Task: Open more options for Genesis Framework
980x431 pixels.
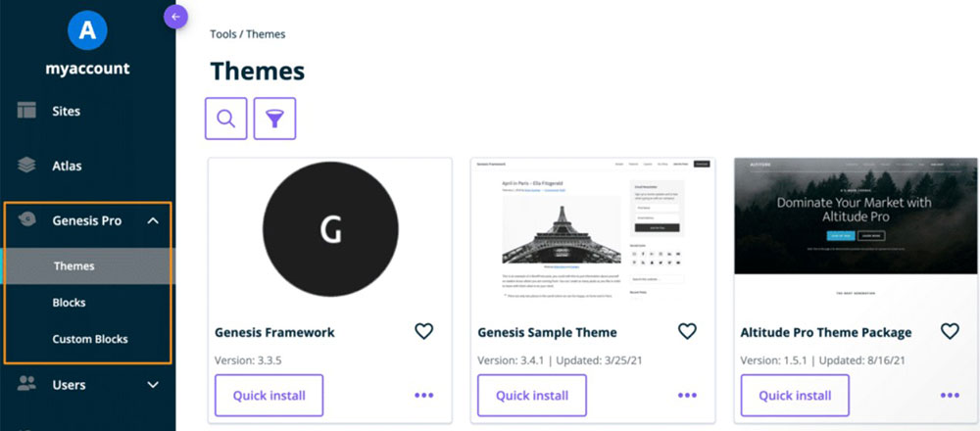Action: point(423,396)
